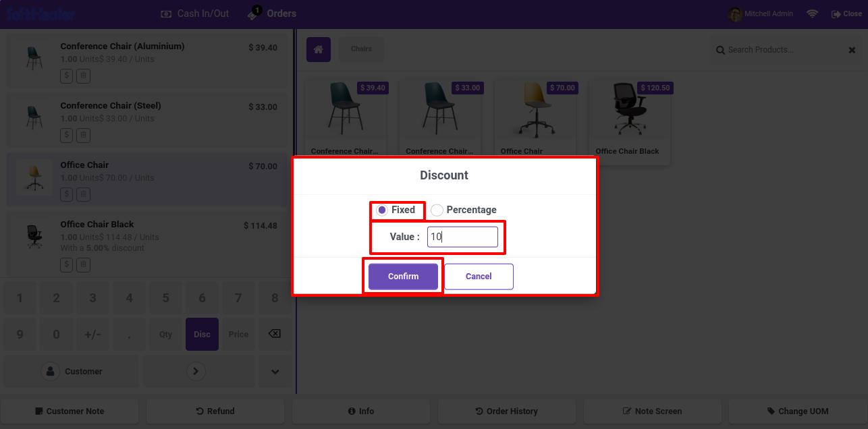This screenshot has height=429, width=868.
Task: Click the home category icon
Action: click(319, 49)
